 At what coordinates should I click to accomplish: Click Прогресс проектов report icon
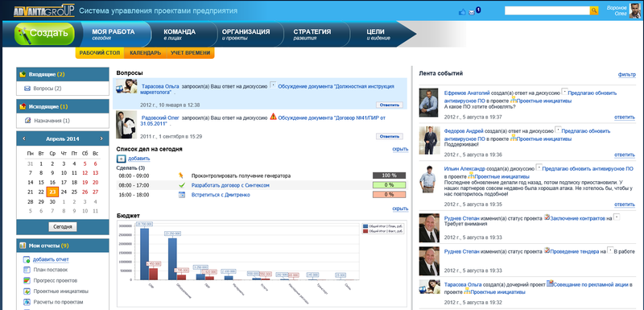(x=27, y=280)
